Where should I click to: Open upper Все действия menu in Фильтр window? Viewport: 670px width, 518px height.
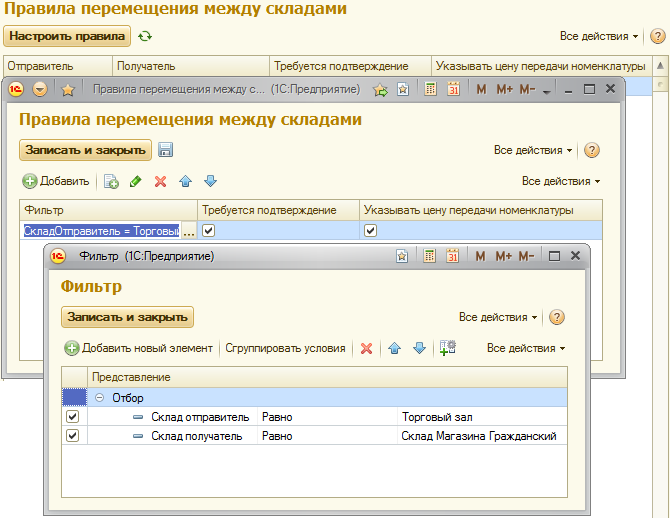497,317
